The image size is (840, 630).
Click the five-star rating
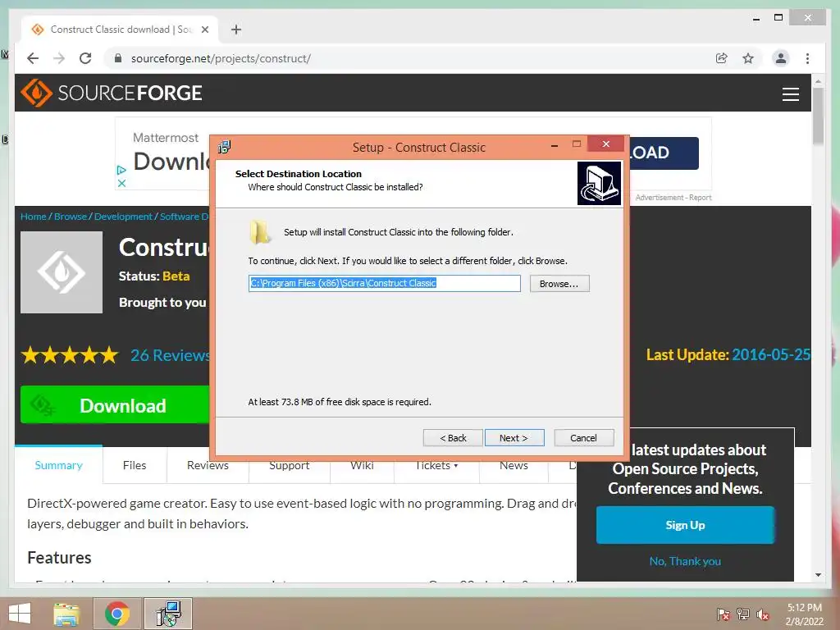70,355
